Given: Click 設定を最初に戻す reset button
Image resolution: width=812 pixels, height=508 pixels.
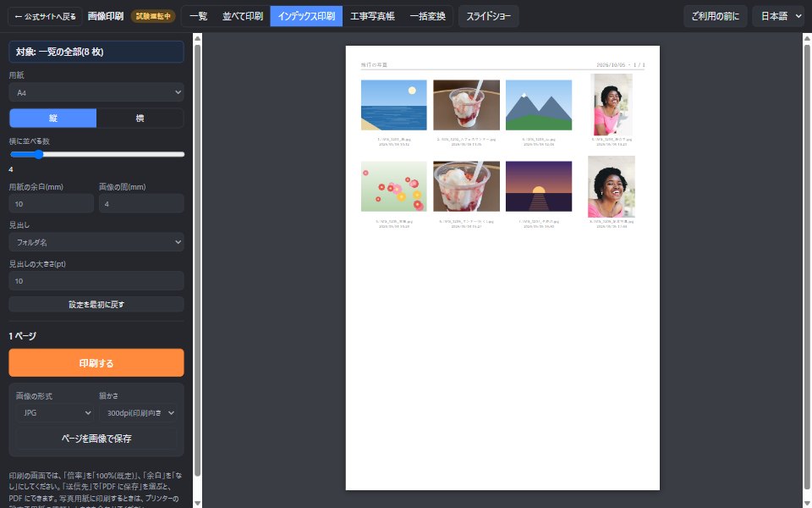Looking at the screenshot, I should click(96, 304).
